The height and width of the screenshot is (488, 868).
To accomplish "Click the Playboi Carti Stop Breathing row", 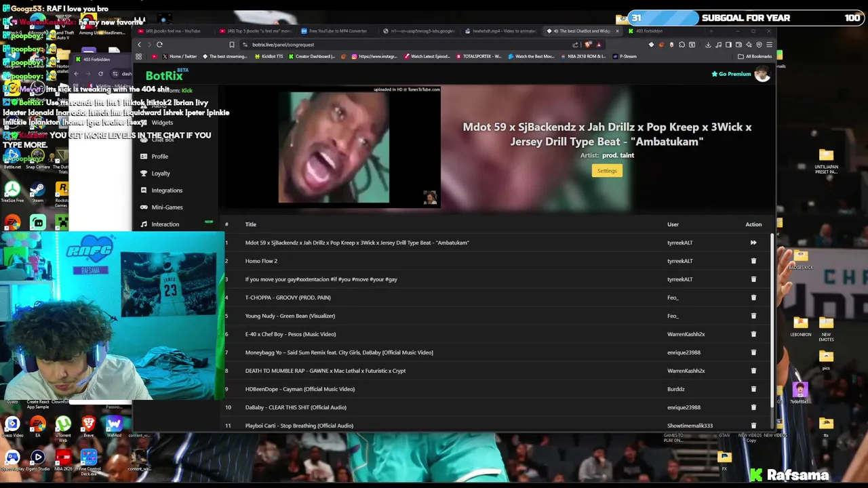I will (495, 426).
